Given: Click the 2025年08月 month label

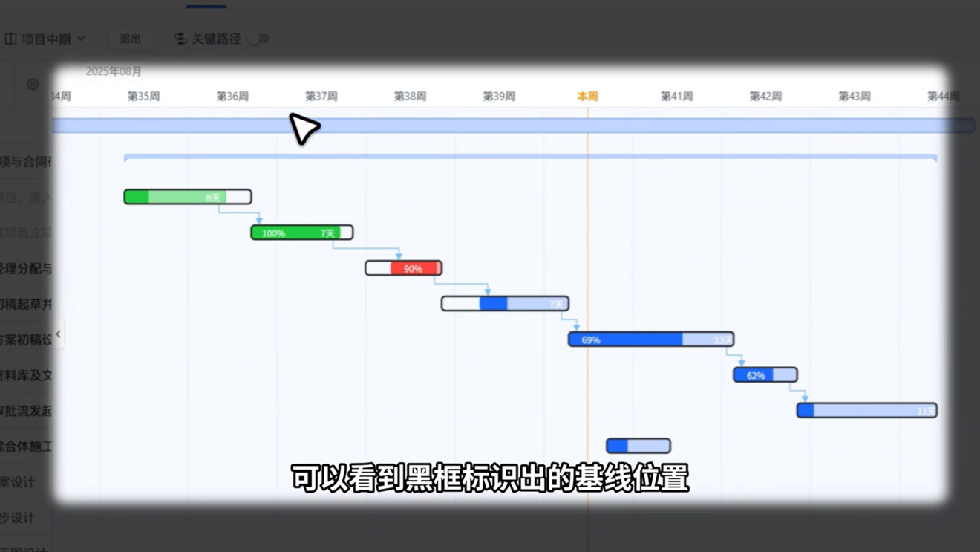Looking at the screenshot, I should point(114,71).
